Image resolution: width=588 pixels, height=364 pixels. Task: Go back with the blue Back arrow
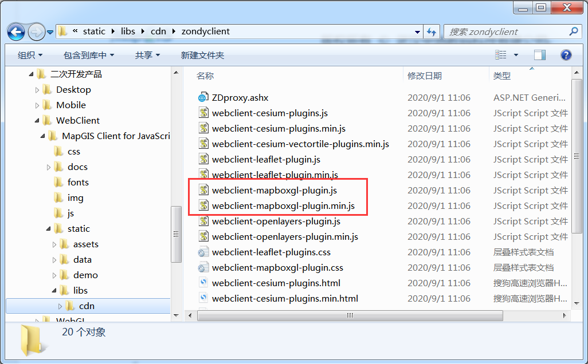16,32
